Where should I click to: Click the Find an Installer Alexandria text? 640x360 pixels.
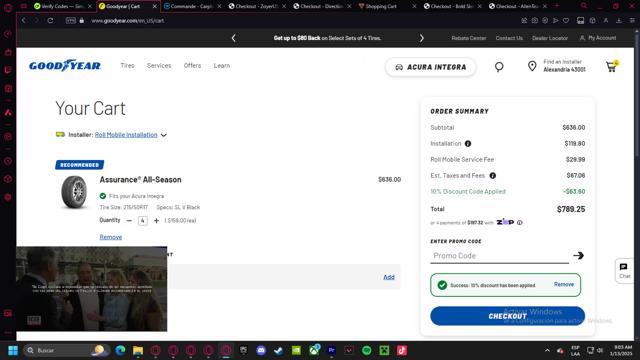click(x=564, y=66)
